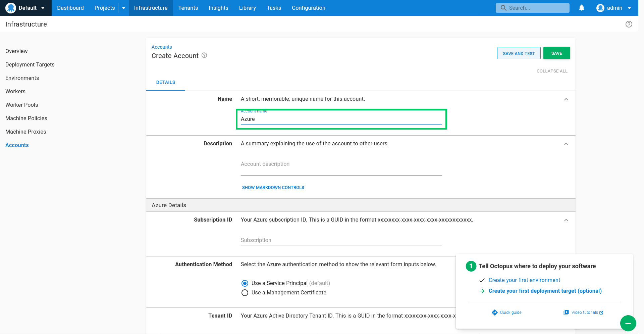
Task: Click the Save and Test button
Action: pyautogui.click(x=519, y=53)
